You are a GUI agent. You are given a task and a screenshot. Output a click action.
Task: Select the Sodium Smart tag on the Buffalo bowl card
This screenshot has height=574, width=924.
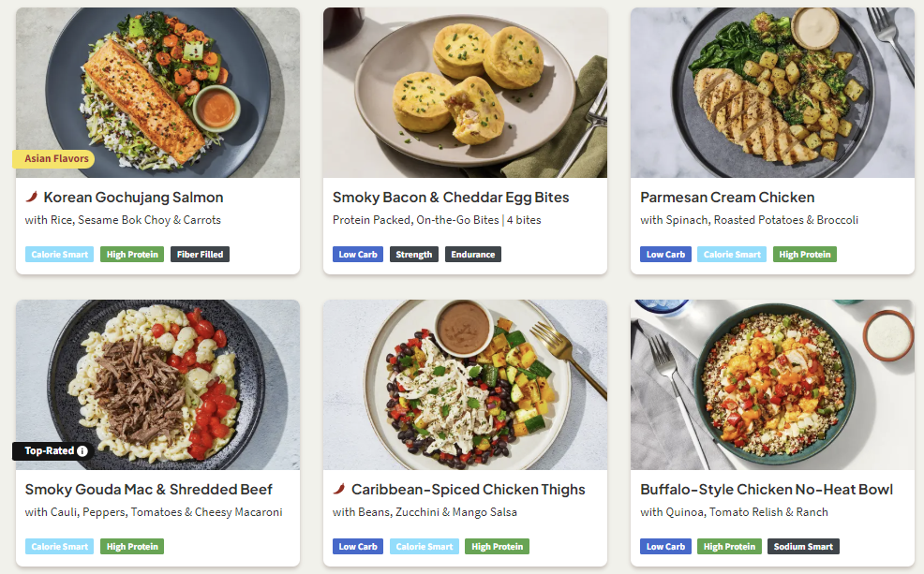click(803, 546)
